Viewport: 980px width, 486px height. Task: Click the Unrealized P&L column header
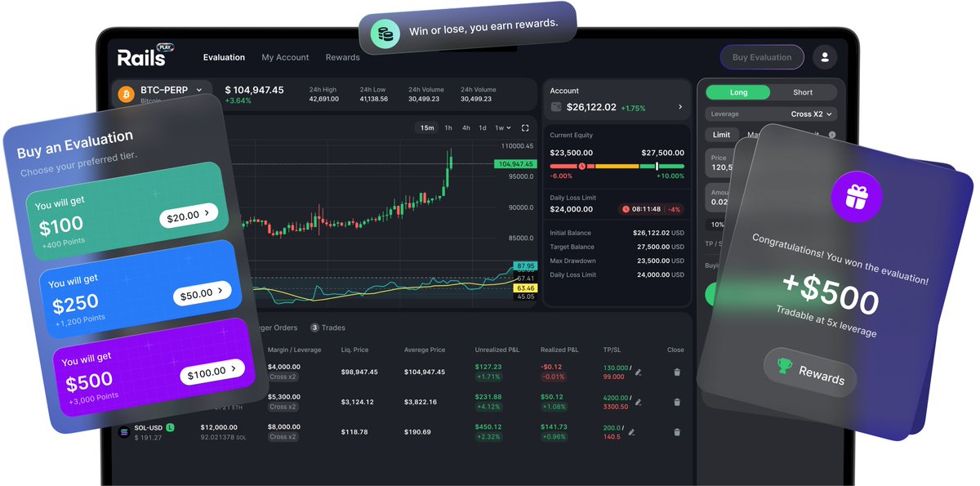(x=497, y=350)
